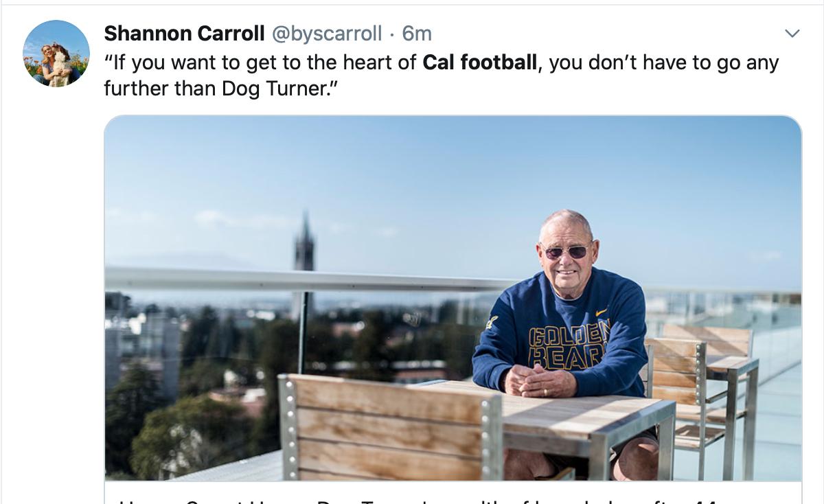Viewport: 824px width, 504px height.
Task: Open the @byscarroll handle link
Action: (x=327, y=32)
